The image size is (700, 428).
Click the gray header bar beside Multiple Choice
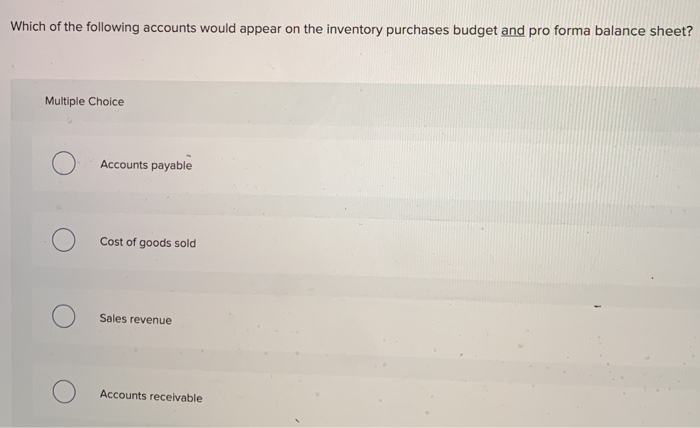click(x=402, y=104)
